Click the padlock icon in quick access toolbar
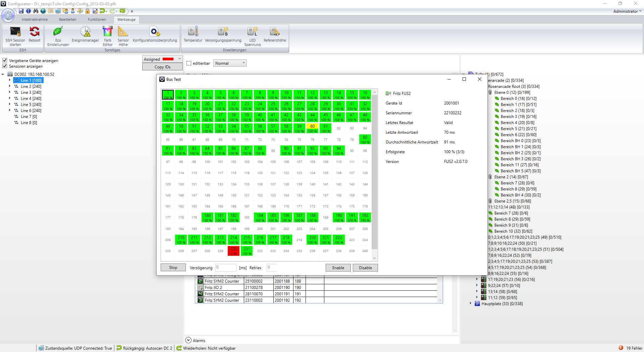The image size is (644, 352). coord(87,11)
